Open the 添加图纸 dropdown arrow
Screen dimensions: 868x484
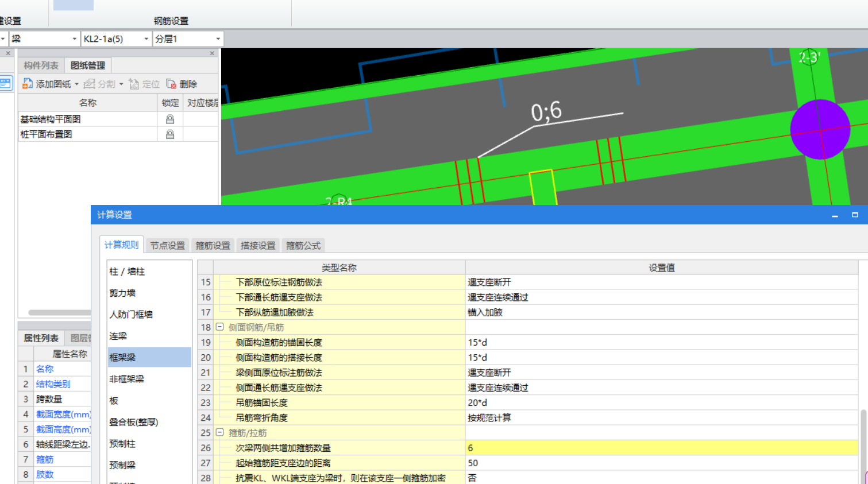[x=76, y=84]
